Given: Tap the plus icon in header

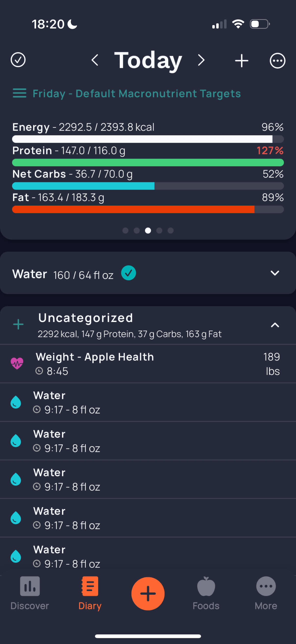Looking at the screenshot, I should pyautogui.click(x=242, y=60).
